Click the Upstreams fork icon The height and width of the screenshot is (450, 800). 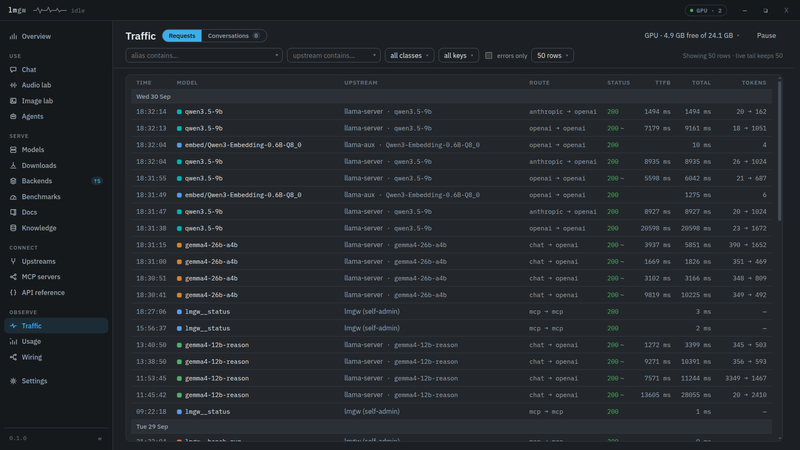pyautogui.click(x=13, y=261)
